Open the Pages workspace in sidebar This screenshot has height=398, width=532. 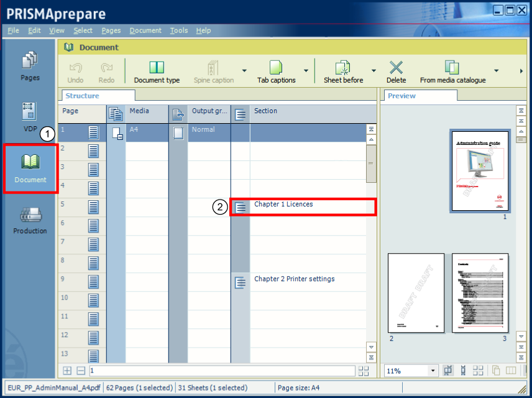[30, 66]
